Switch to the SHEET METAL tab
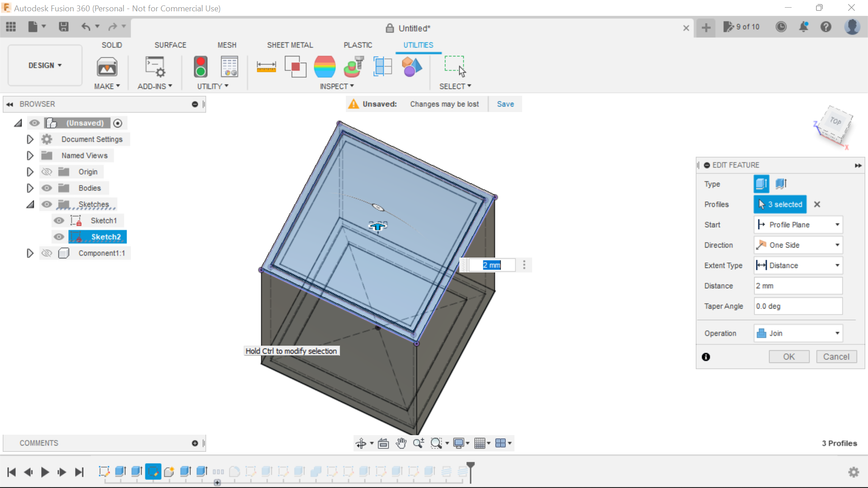Screen dimensions: 868x488 click(x=290, y=45)
